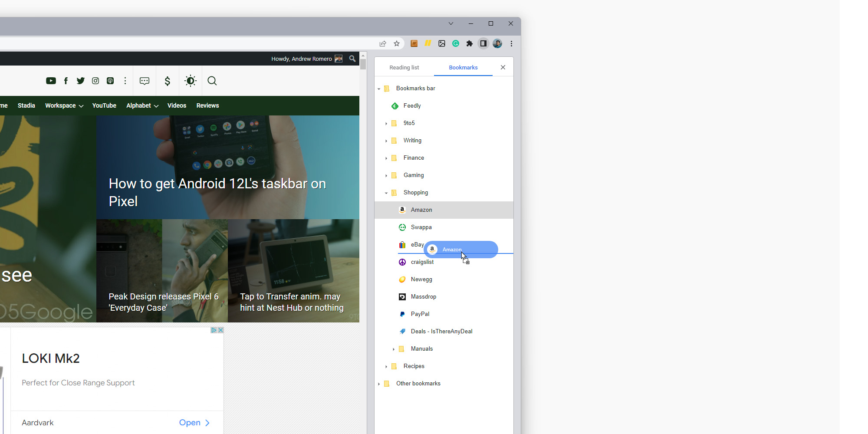Open the side panel icon in toolbar
868x434 pixels.
[x=483, y=43]
